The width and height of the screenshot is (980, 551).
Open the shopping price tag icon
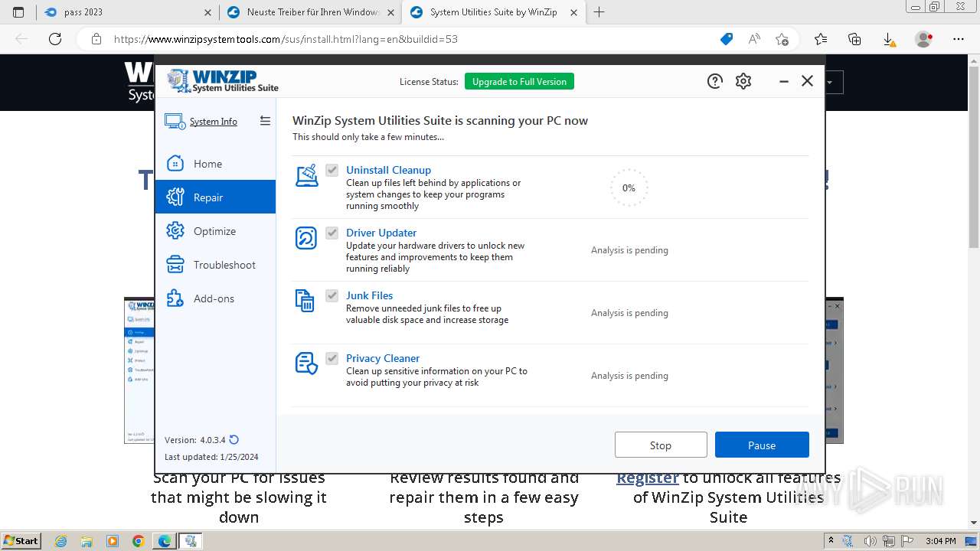[727, 39]
